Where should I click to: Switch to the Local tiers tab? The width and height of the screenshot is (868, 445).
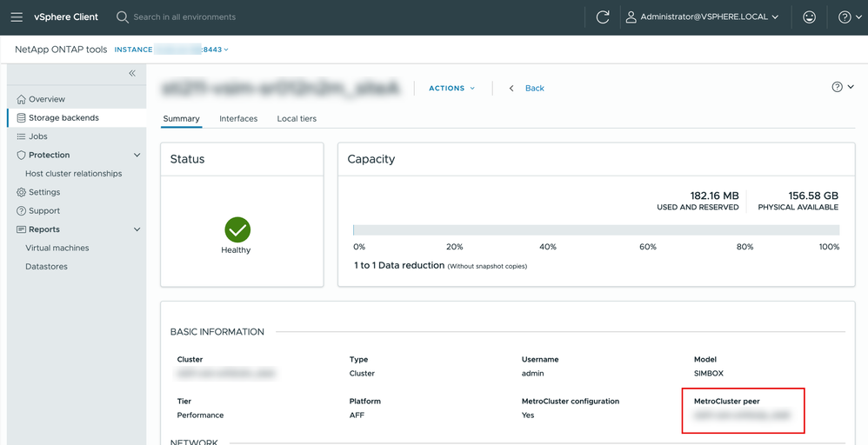pos(297,119)
